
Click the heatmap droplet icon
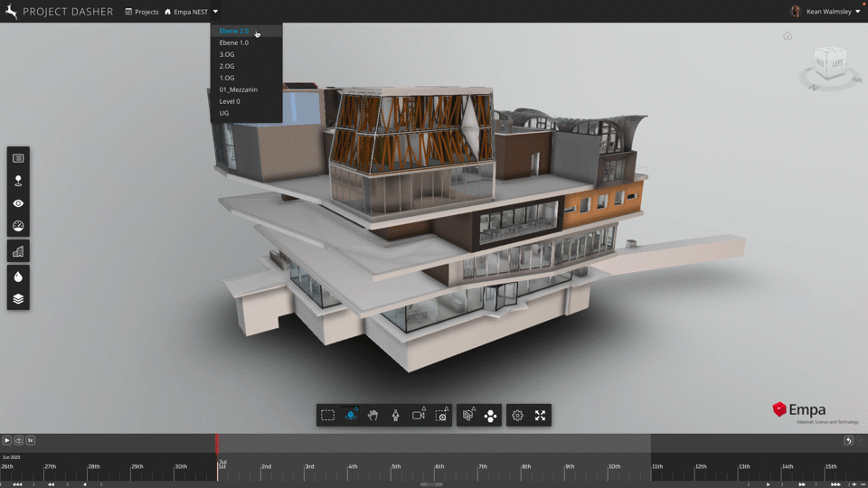click(x=18, y=277)
